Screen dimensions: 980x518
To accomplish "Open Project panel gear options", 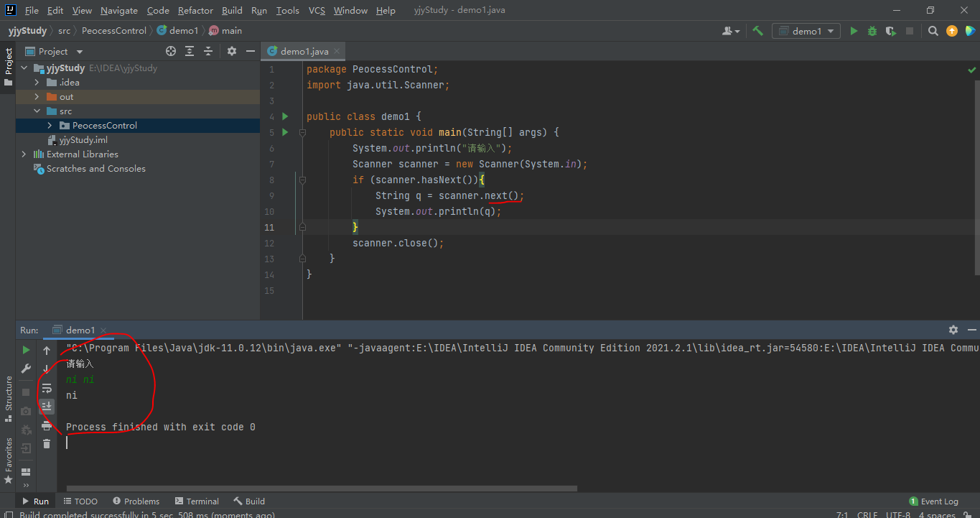I will [231, 51].
